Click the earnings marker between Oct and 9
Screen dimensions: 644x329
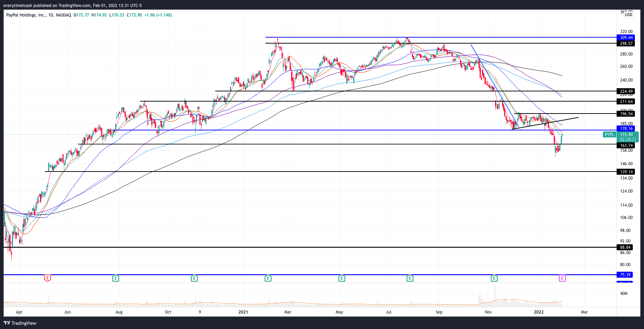(194, 278)
